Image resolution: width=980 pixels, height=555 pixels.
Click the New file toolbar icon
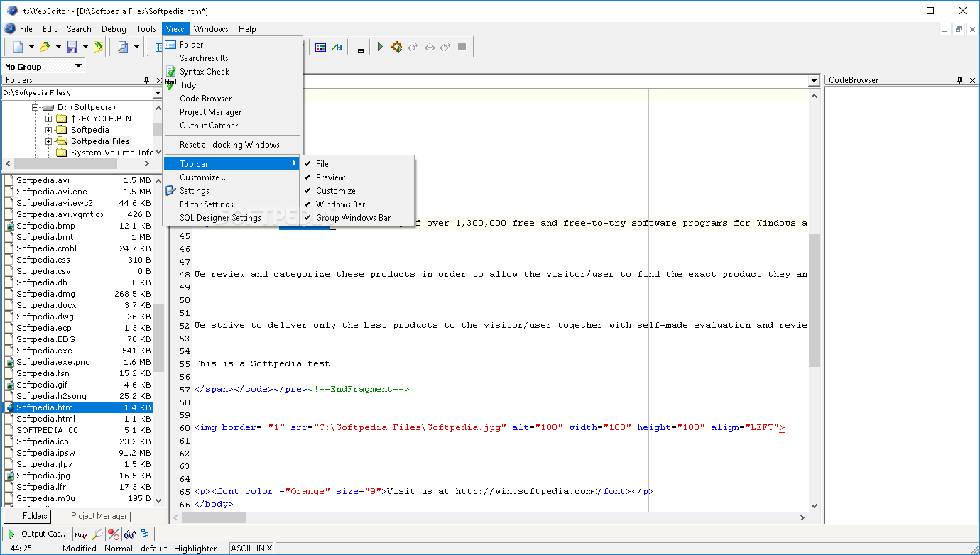[18, 47]
